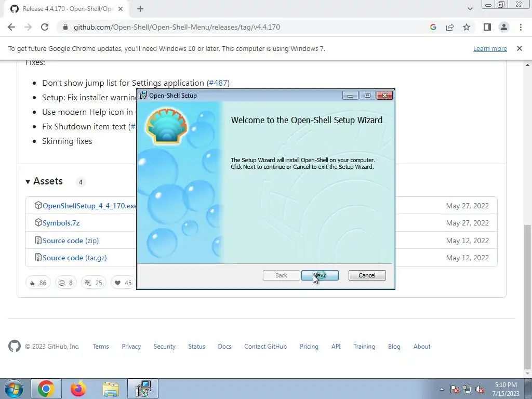Open Chrome tab search dropdown

470,9
